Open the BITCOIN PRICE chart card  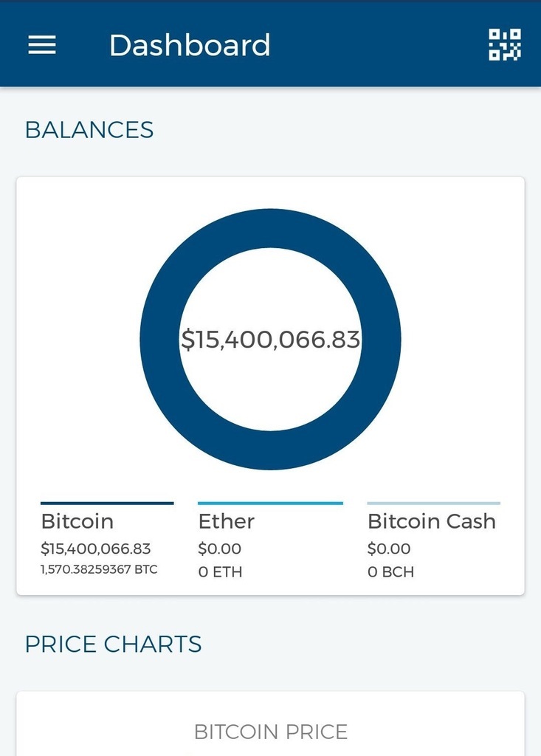[270, 731]
